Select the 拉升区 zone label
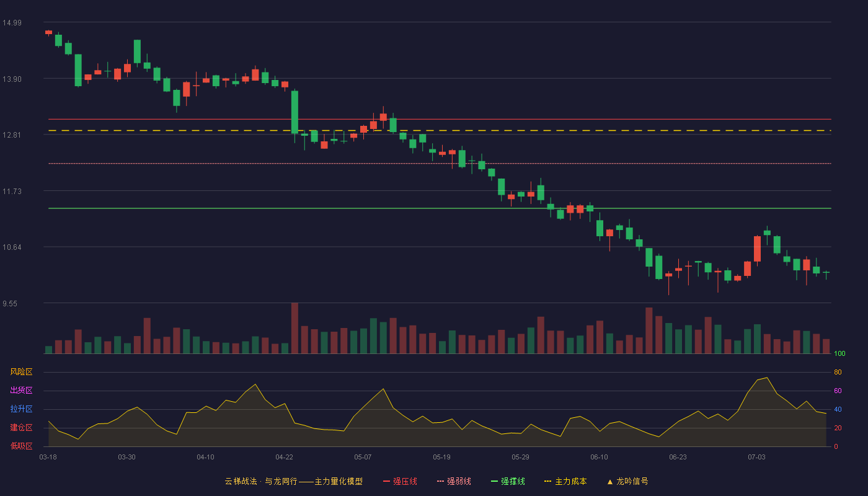This screenshot has height=496, width=868. click(21, 409)
